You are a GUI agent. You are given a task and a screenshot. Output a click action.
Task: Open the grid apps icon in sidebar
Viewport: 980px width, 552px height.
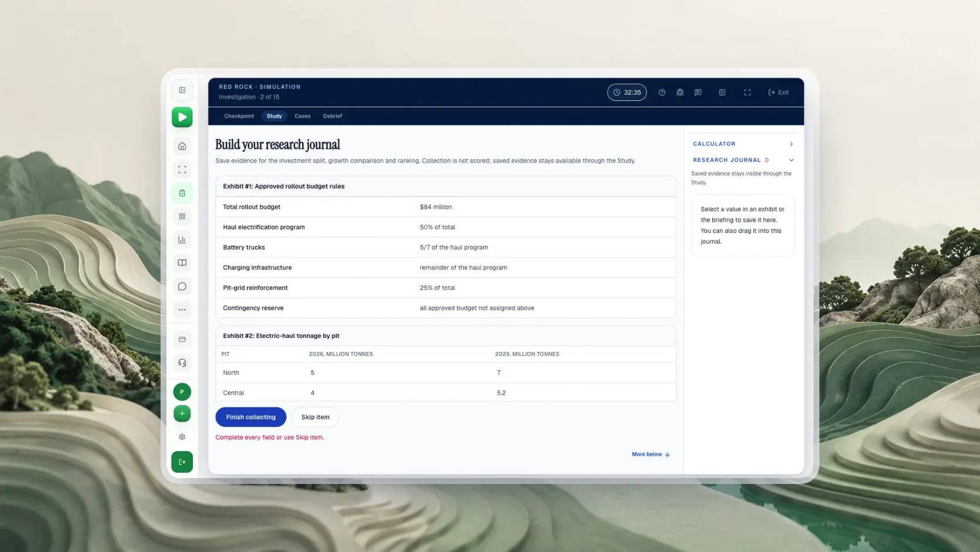(x=182, y=216)
